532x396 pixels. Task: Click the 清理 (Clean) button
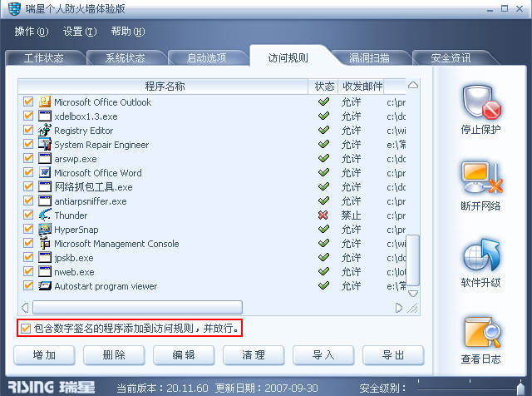(254, 355)
